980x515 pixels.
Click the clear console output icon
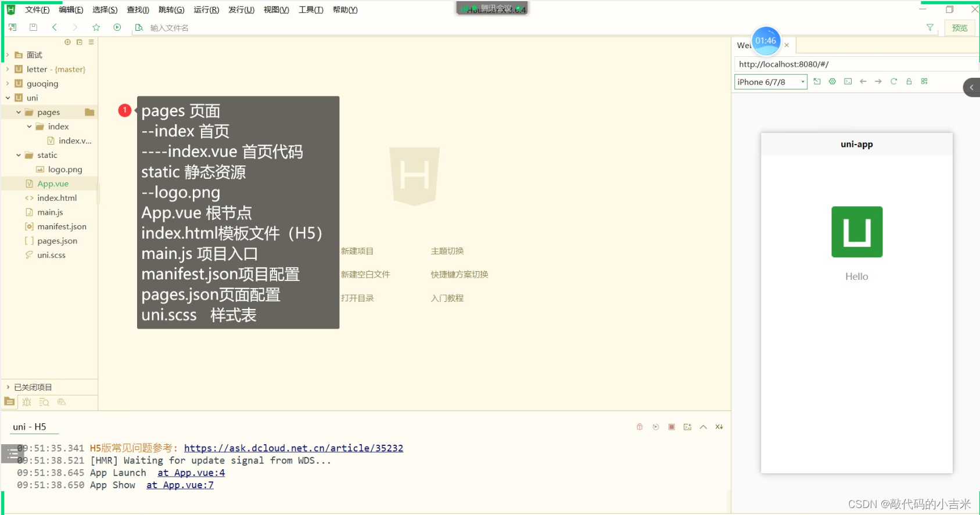719,427
